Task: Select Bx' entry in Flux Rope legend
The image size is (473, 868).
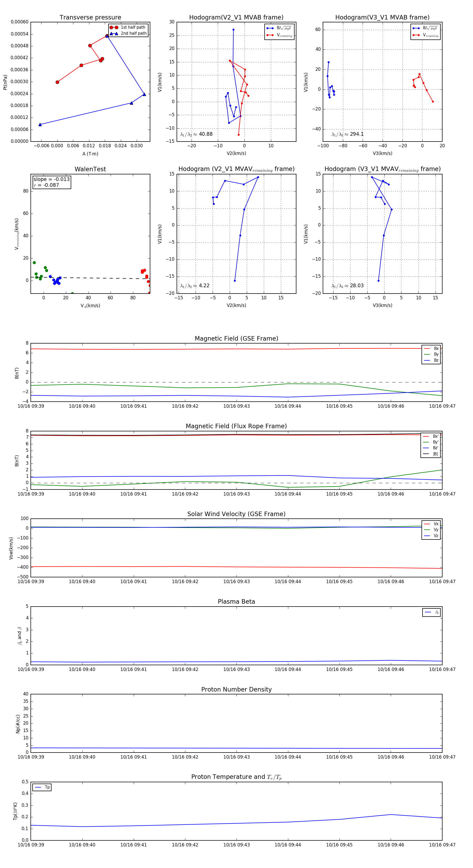Action: pos(431,436)
